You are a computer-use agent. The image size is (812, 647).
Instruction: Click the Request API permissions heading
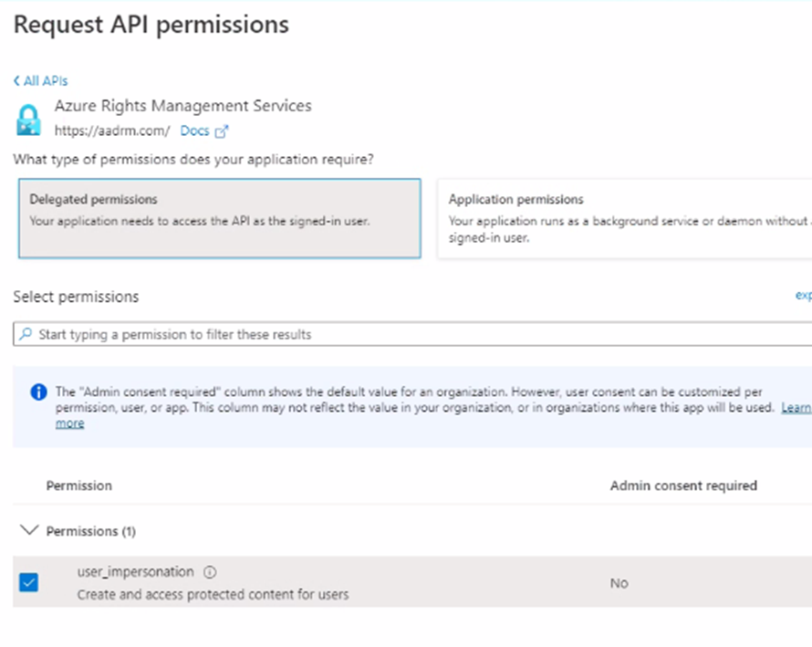(x=151, y=25)
